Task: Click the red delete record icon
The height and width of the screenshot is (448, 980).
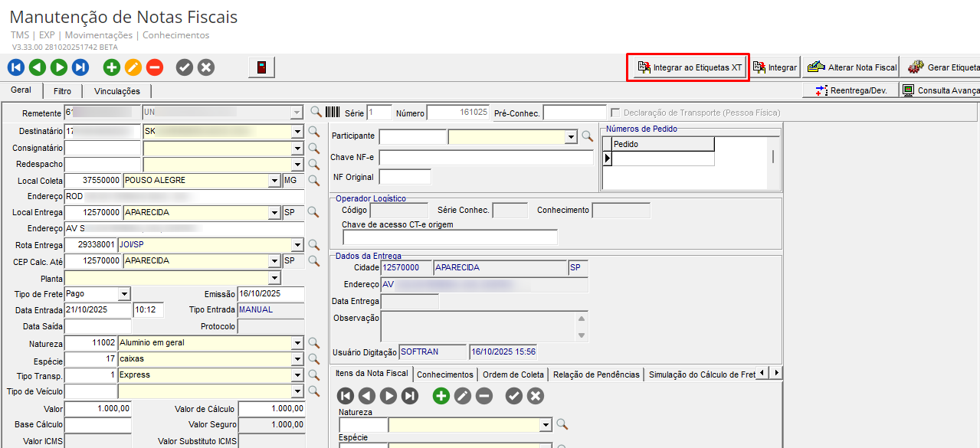Action: 155,67
